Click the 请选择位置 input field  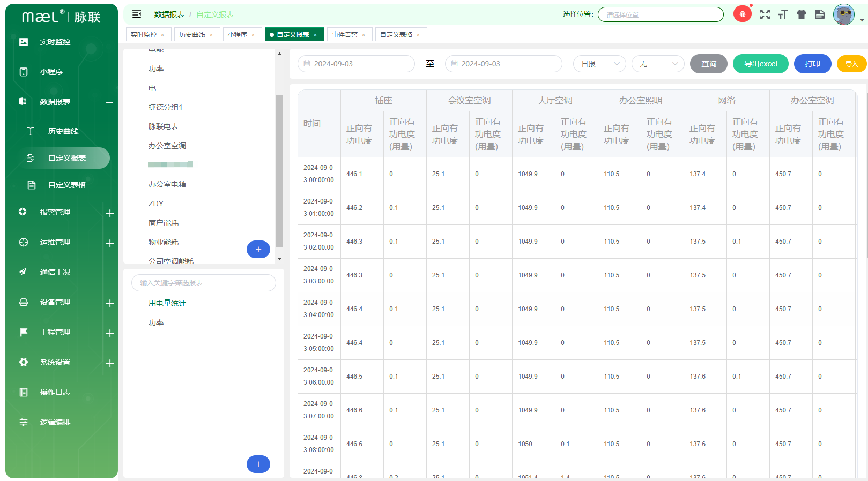pyautogui.click(x=661, y=14)
